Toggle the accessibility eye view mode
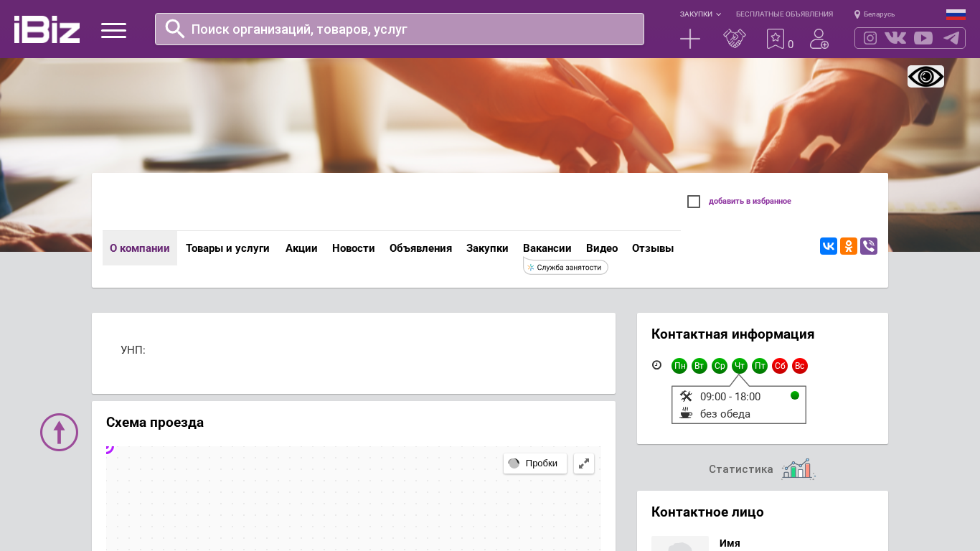980x551 pixels. tap(925, 76)
